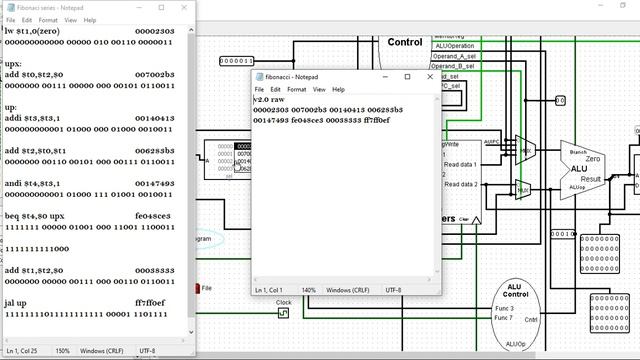Click the 'addi $t3,$t3,1' instruction

(32, 118)
